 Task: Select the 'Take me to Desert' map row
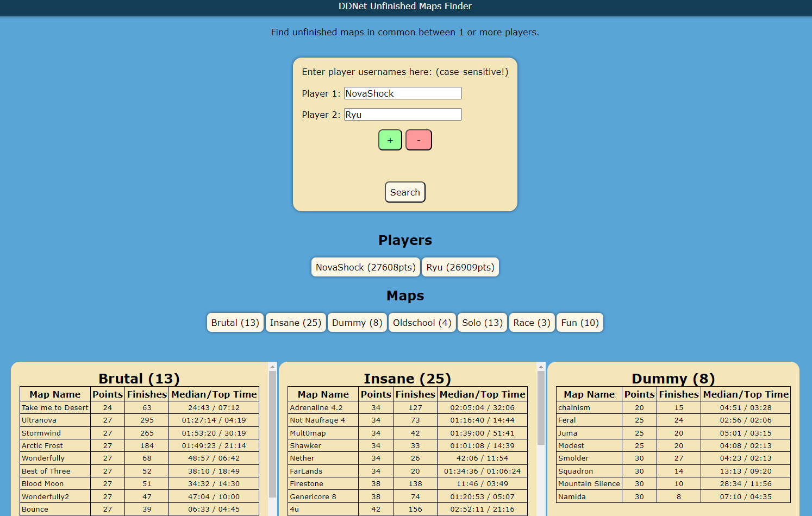point(139,408)
